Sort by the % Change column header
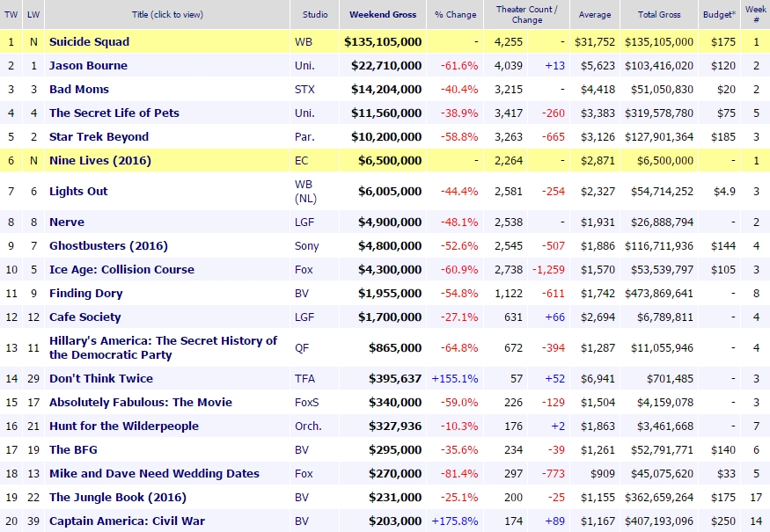Image resolution: width=770 pixels, height=532 pixels. tap(455, 14)
